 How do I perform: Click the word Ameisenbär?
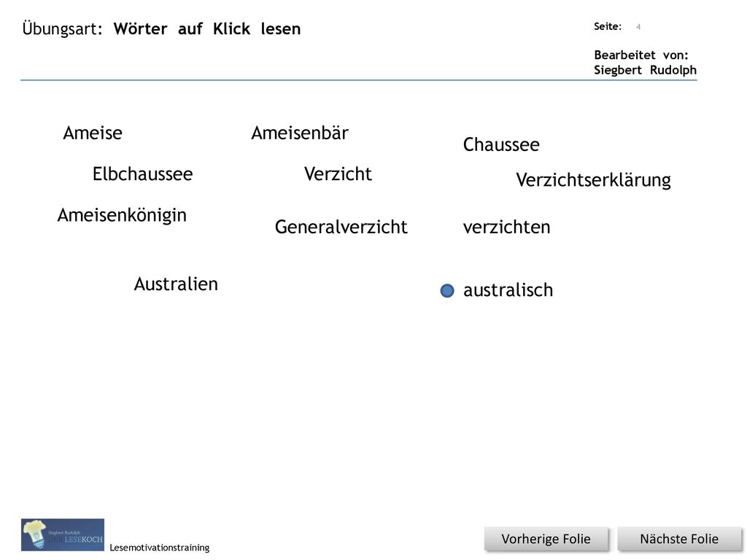[300, 133]
